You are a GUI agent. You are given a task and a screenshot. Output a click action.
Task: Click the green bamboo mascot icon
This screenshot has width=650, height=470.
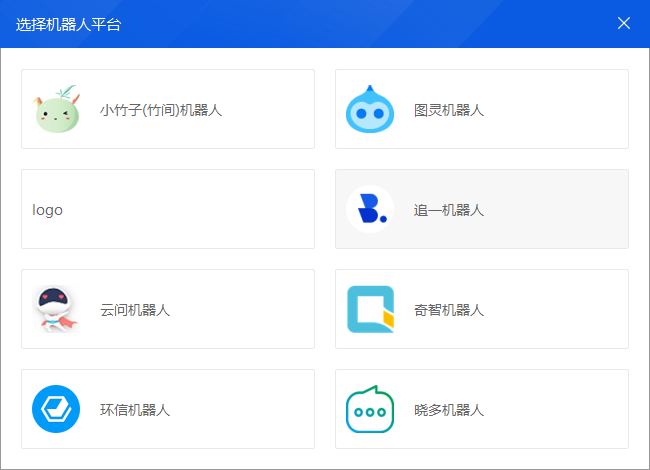56,109
